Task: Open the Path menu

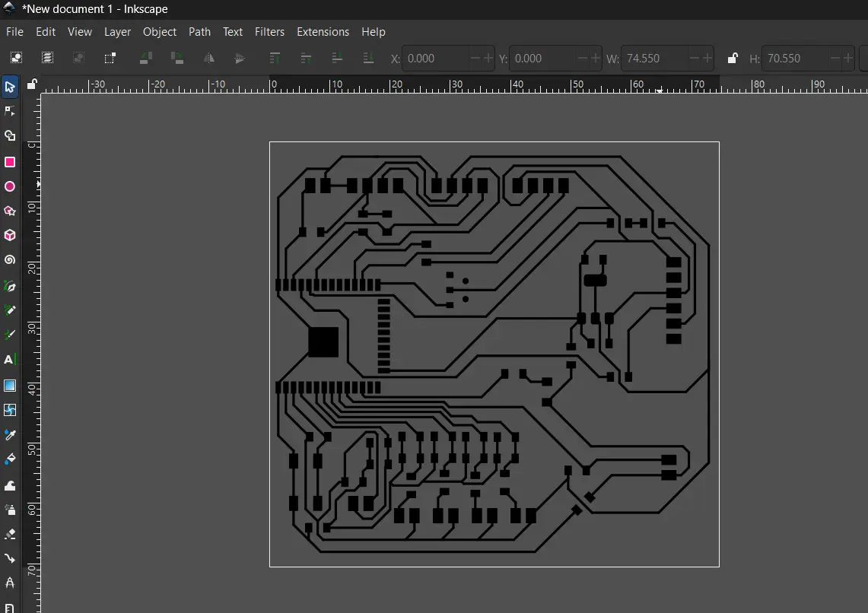Action: point(199,32)
